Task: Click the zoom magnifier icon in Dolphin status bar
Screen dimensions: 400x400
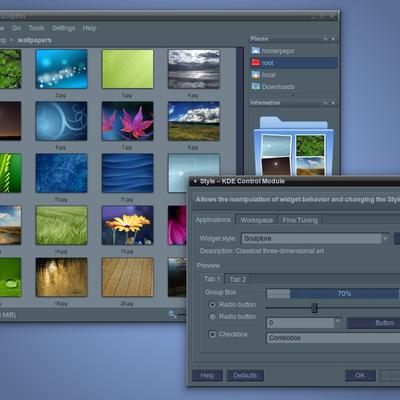Action: (x=172, y=314)
